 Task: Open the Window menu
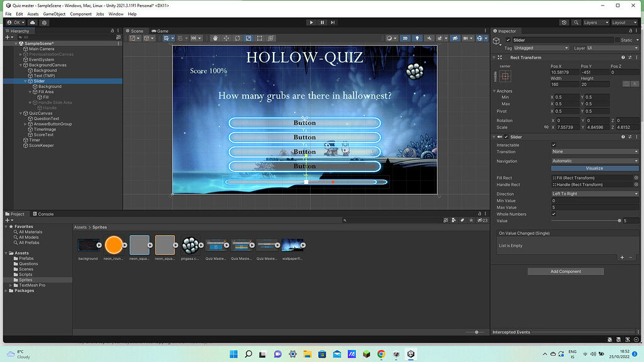pyautogui.click(x=116, y=14)
